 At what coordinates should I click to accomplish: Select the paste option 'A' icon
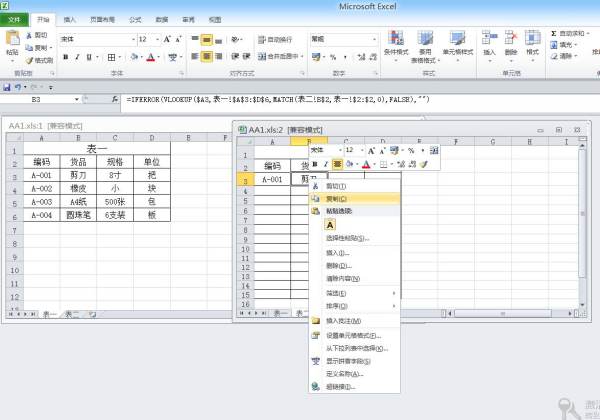[330, 225]
